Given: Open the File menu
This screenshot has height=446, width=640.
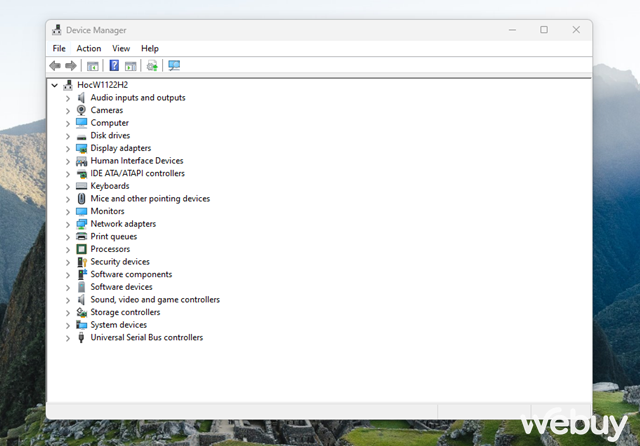Looking at the screenshot, I should coord(59,48).
